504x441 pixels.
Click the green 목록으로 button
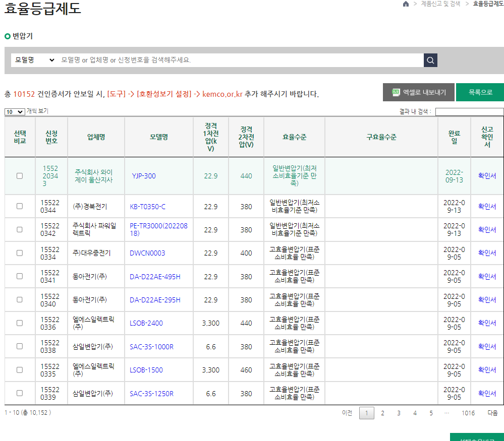480,92
